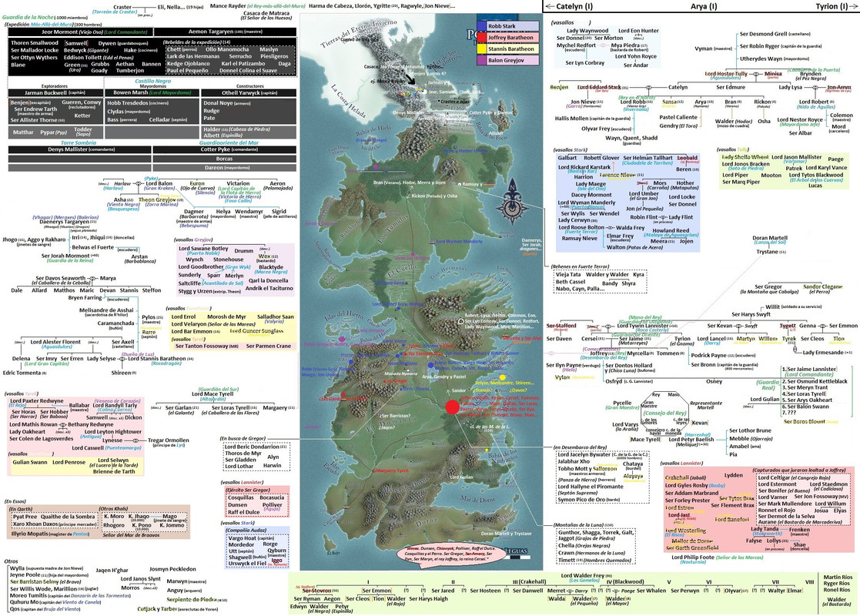Click Pyat Pree in the En Qarth box
860x616 pixels.
click(x=25, y=517)
